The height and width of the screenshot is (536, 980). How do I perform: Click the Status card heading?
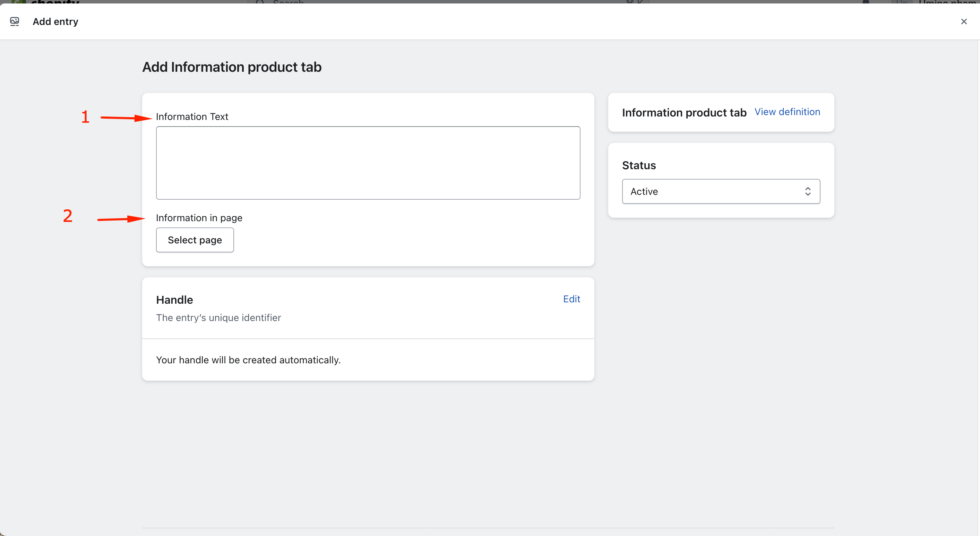(638, 165)
